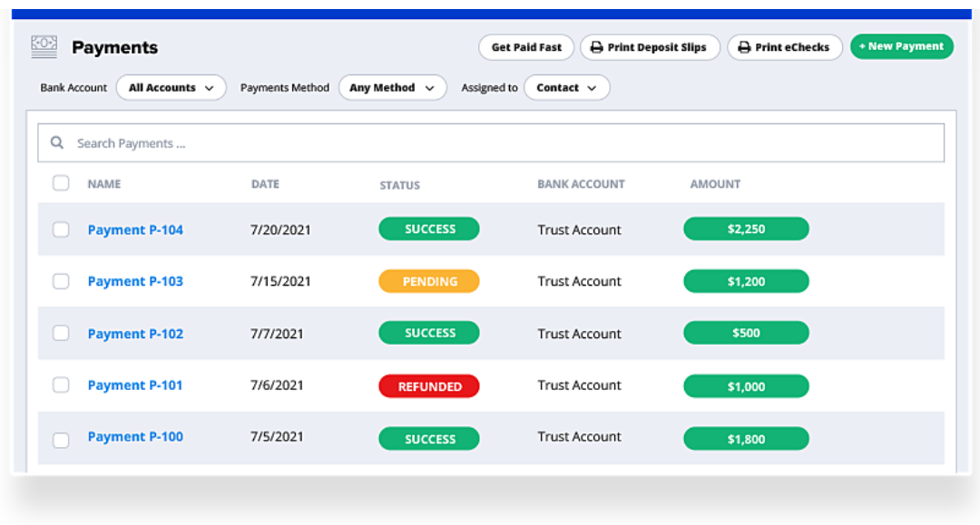
Task: Open Payment P-103 link
Action: coord(135,281)
